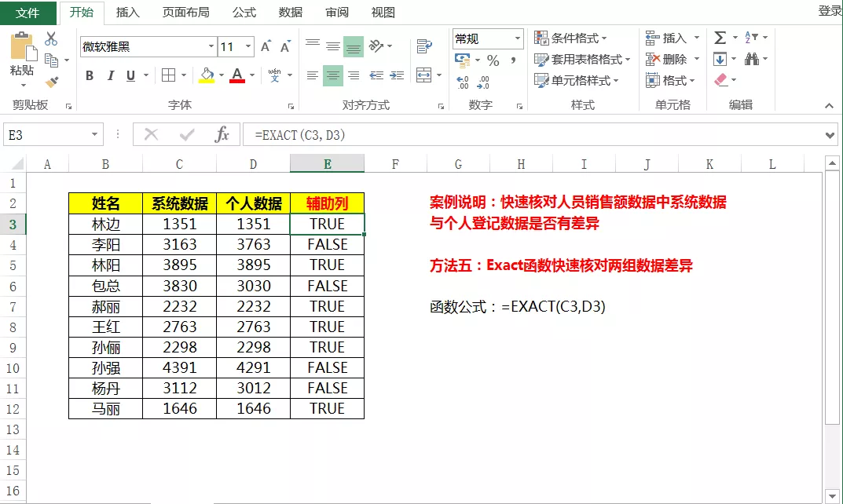Expand the formula bar chevron
843x504 pixels.
tap(830, 135)
